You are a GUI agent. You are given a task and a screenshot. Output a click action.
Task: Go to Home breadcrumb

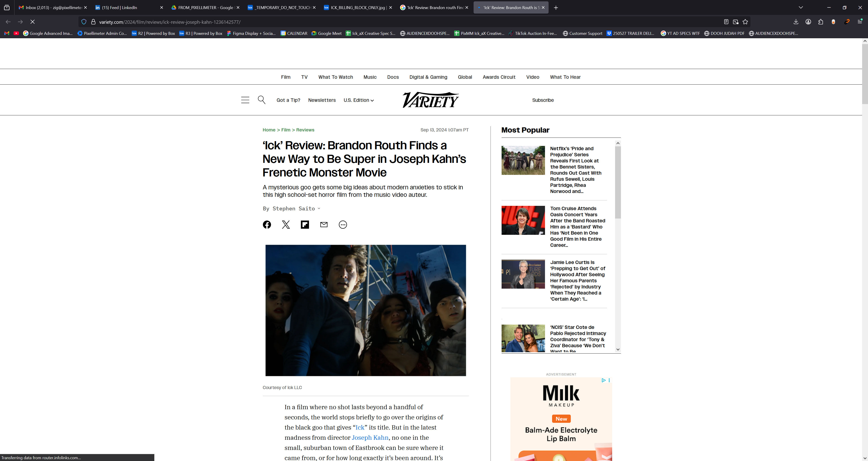click(269, 130)
